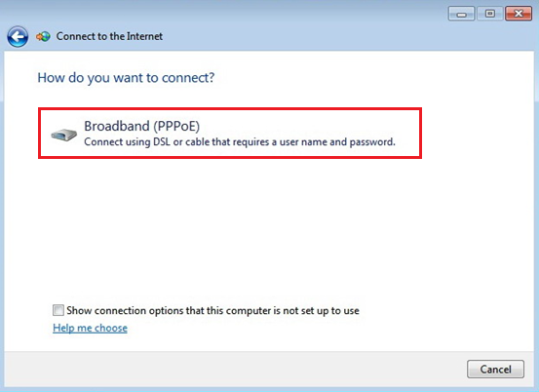Open the Help me choose link

(90, 328)
